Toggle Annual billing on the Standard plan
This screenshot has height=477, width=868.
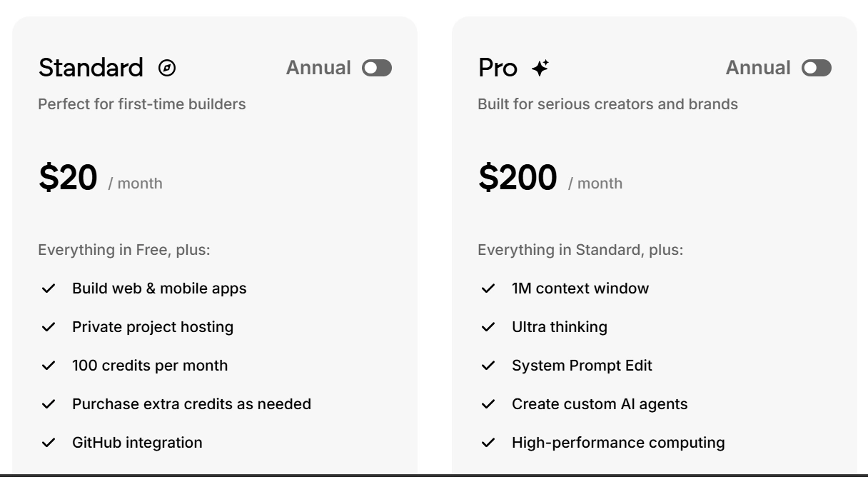(x=377, y=69)
